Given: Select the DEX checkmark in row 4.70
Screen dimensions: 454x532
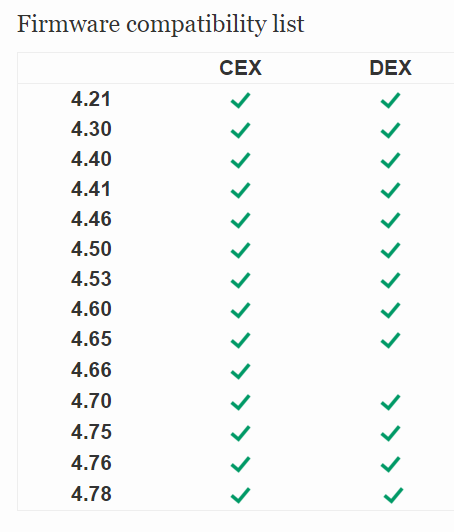Looking at the screenshot, I should 390,402.
